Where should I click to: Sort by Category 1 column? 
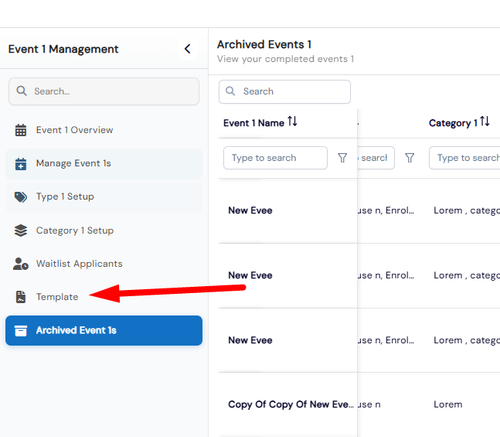(485, 121)
